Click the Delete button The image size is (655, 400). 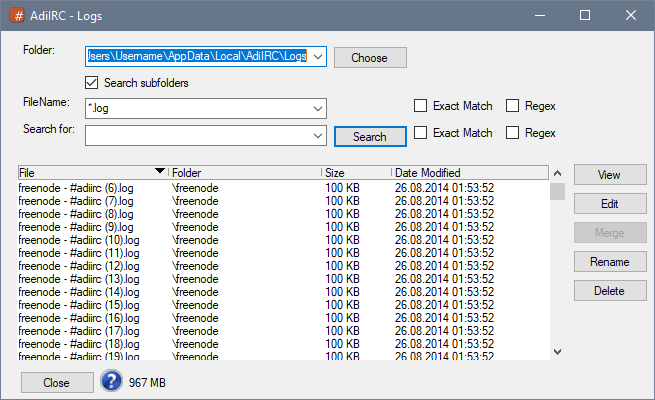coord(610,291)
